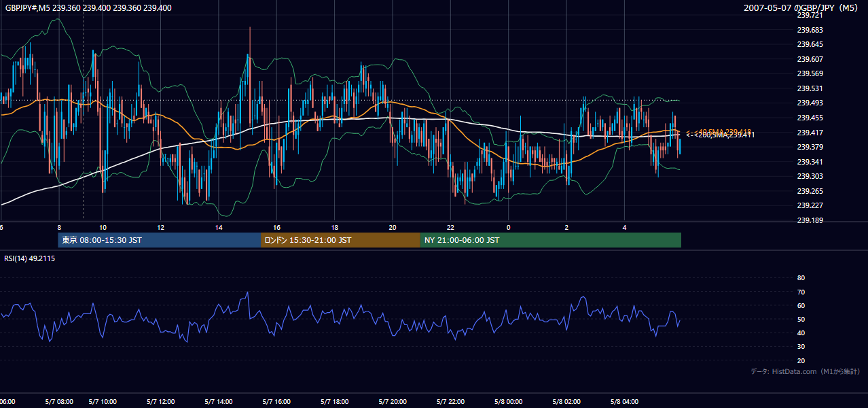Viewport: 868px width, 408px height.
Task: Click price level 239.683 on the axis
Action: [810, 30]
